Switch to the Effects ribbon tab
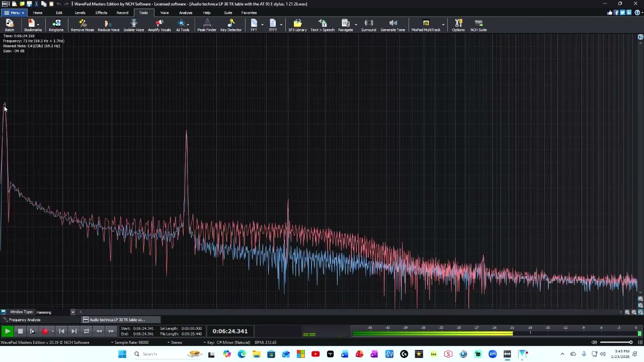 point(101,13)
